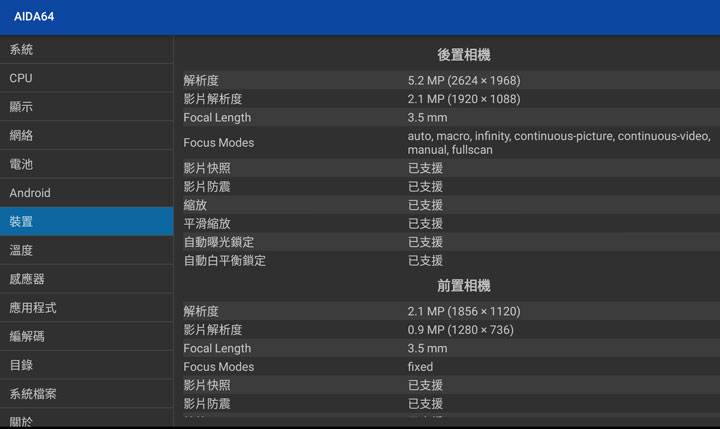Image resolution: width=720 pixels, height=429 pixels.
Task: Select the 自動白平衡鎖定 row
Action: click(447, 261)
